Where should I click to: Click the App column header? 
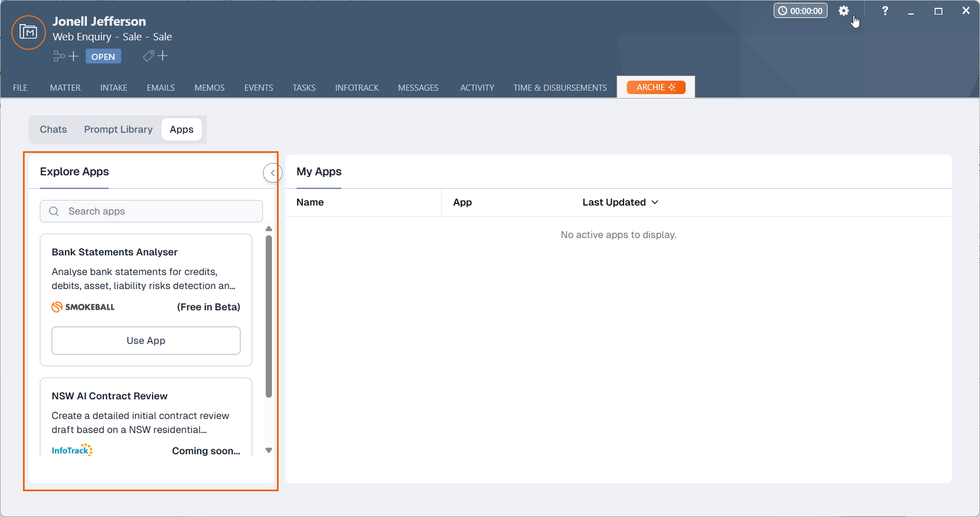[463, 202]
